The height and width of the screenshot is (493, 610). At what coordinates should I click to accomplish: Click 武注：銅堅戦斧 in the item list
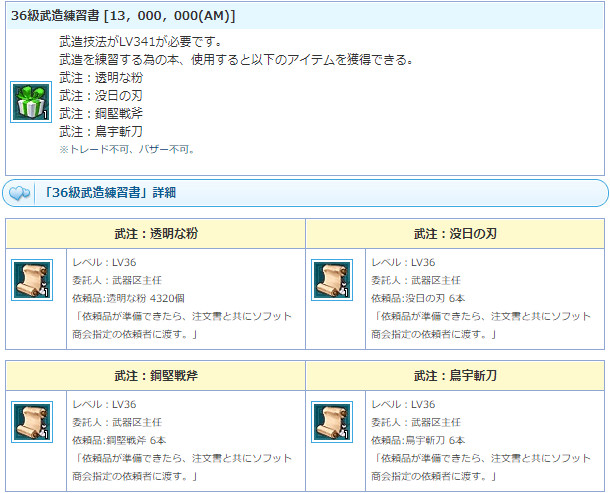pos(101,113)
